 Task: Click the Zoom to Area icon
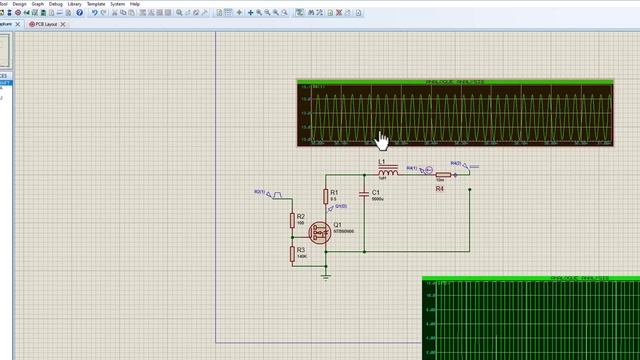coord(284,13)
